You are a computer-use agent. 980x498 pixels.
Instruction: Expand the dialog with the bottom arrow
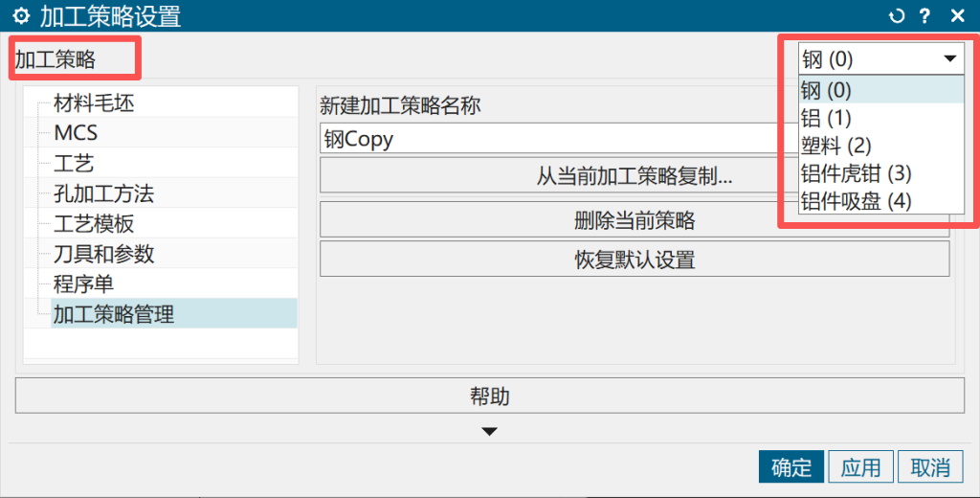point(490,432)
